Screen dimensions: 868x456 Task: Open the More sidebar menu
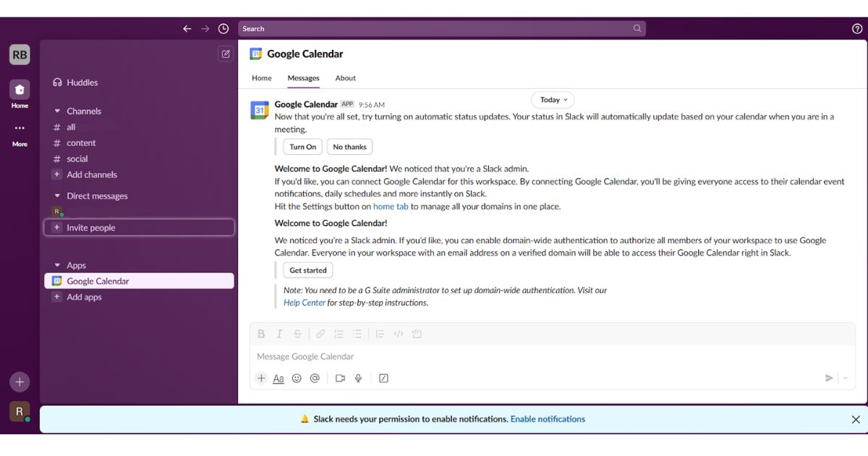(x=20, y=134)
